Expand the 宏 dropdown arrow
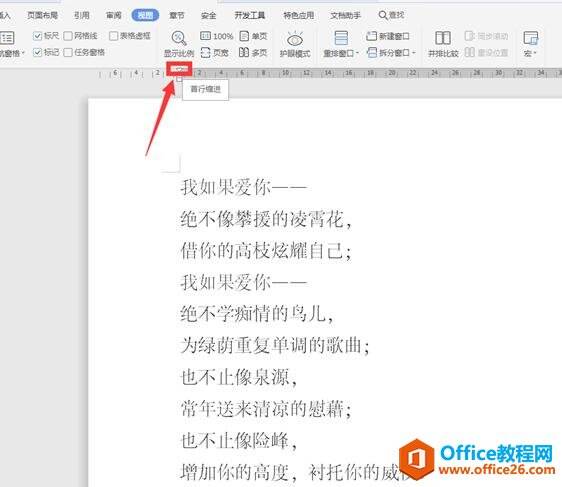Screen dimensions: 562x487 tap(534, 53)
